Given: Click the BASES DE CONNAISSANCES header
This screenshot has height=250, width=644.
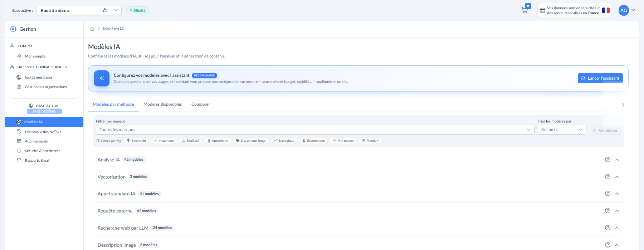Looking at the screenshot, I should [x=42, y=67].
